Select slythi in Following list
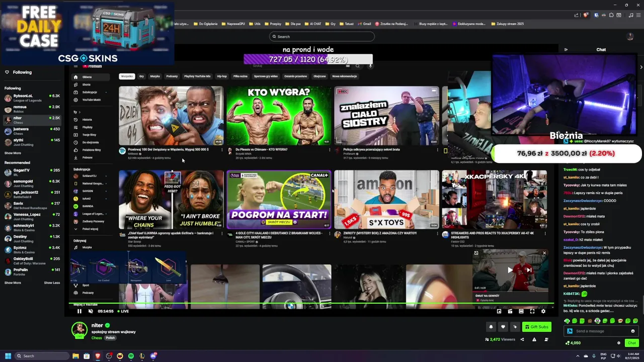The image size is (644, 362). (x=32, y=142)
